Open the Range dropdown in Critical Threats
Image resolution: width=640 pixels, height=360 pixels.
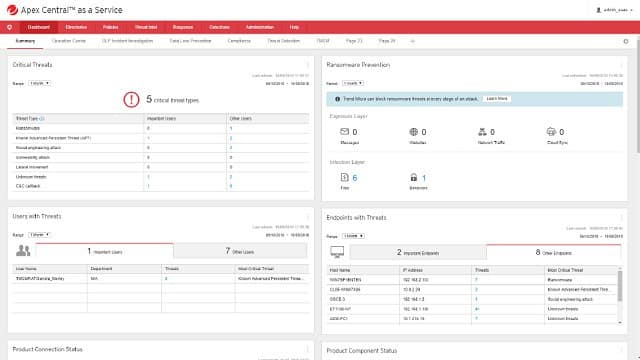coord(40,83)
